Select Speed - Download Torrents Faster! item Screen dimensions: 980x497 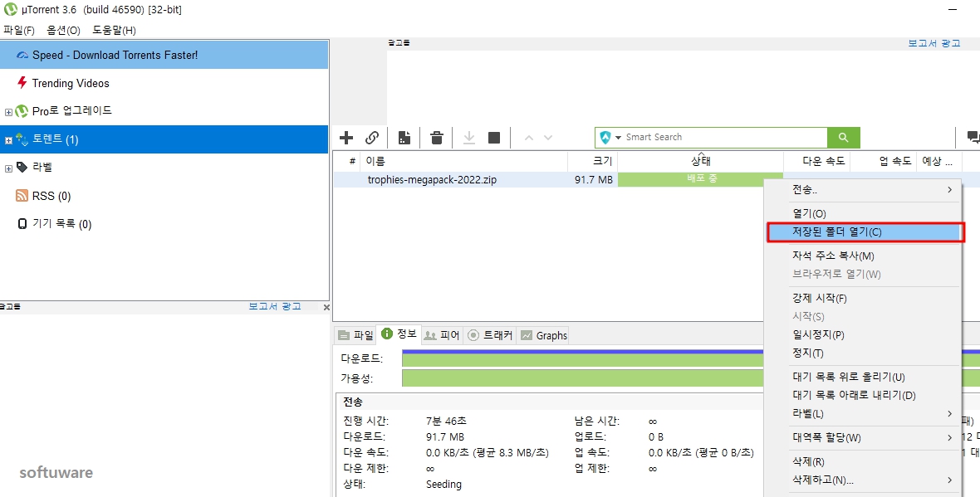tap(164, 55)
